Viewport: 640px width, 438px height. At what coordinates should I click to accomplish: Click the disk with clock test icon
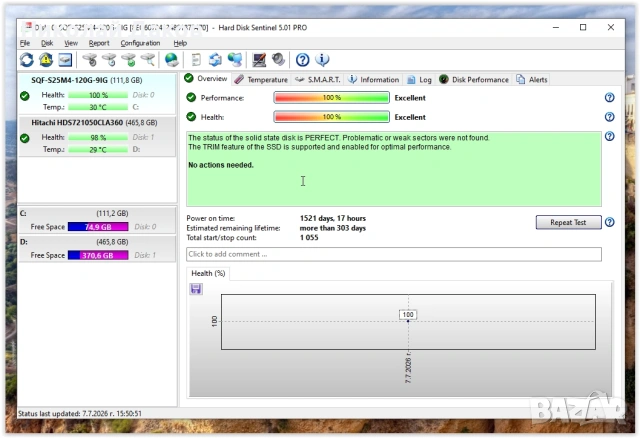point(109,60)
